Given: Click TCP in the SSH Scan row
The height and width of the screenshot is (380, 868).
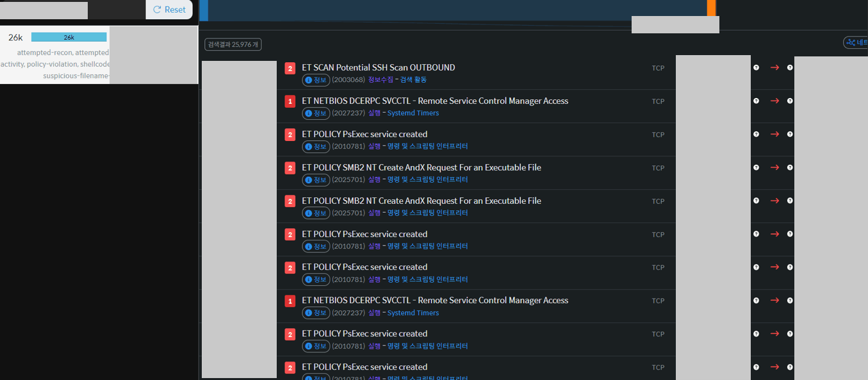Looking at the screenshot, I should 658,68.
